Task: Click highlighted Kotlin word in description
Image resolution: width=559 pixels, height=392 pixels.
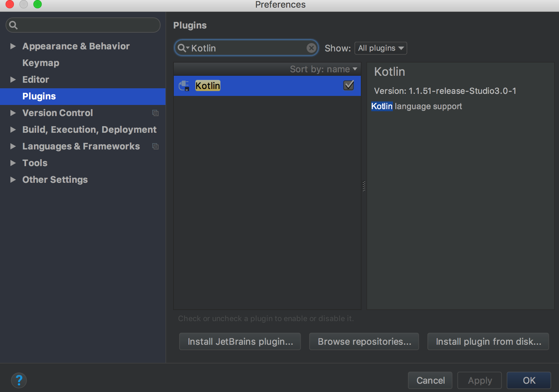Action: (x=382, y=106)
